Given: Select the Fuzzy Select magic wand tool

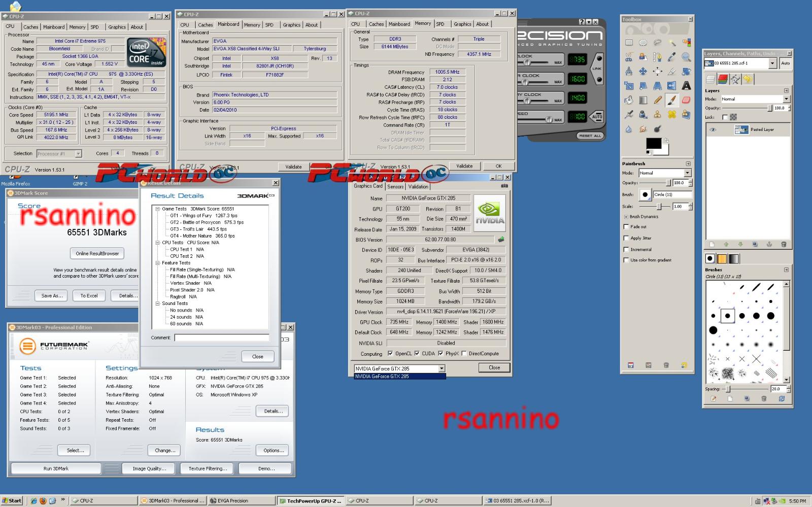Looking at the screenshot, I should 672,43.
